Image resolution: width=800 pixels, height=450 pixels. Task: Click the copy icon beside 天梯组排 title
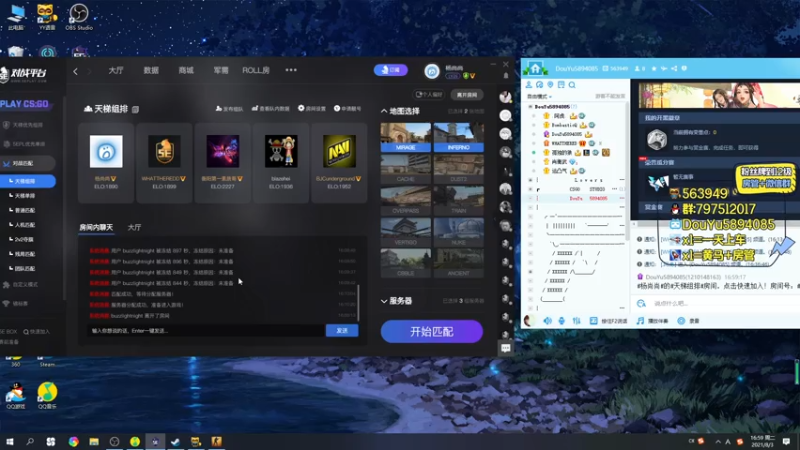[x=135, y=109]
